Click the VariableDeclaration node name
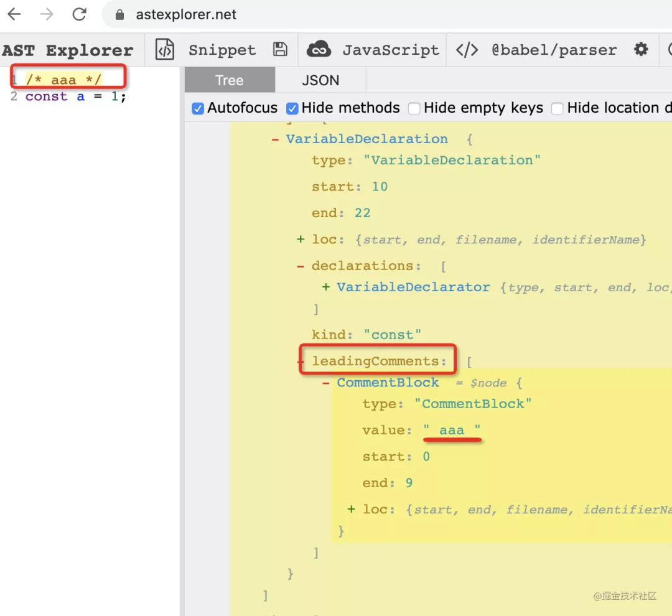 tap(367, 139)
